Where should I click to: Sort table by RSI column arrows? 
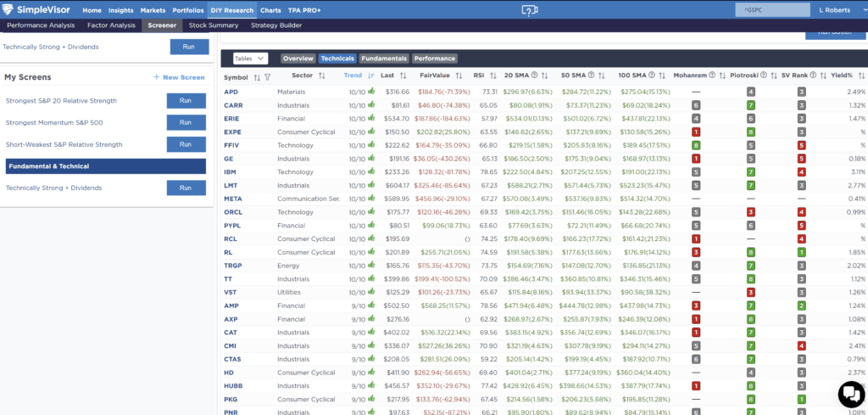pyautogui.click(x=491, y=76)
